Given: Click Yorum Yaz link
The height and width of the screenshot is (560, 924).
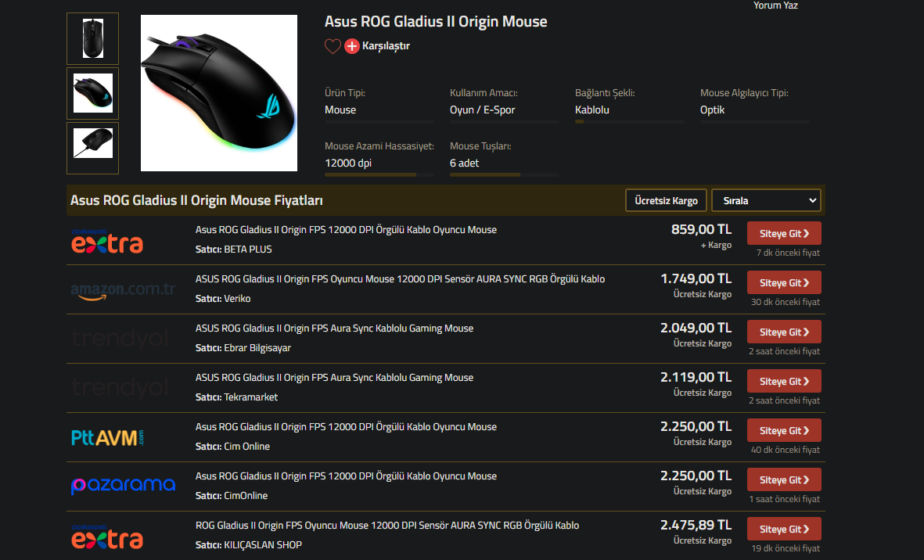Looking at the screenshot, I should point(775,5).
